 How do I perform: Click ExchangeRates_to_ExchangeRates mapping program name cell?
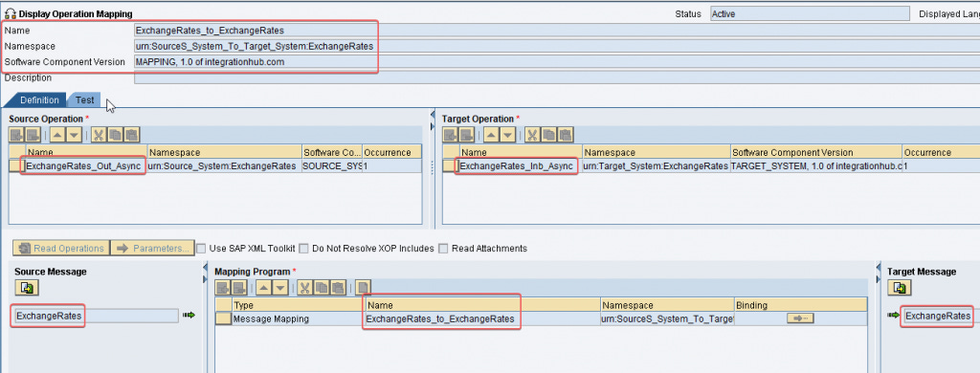point(482,318)
